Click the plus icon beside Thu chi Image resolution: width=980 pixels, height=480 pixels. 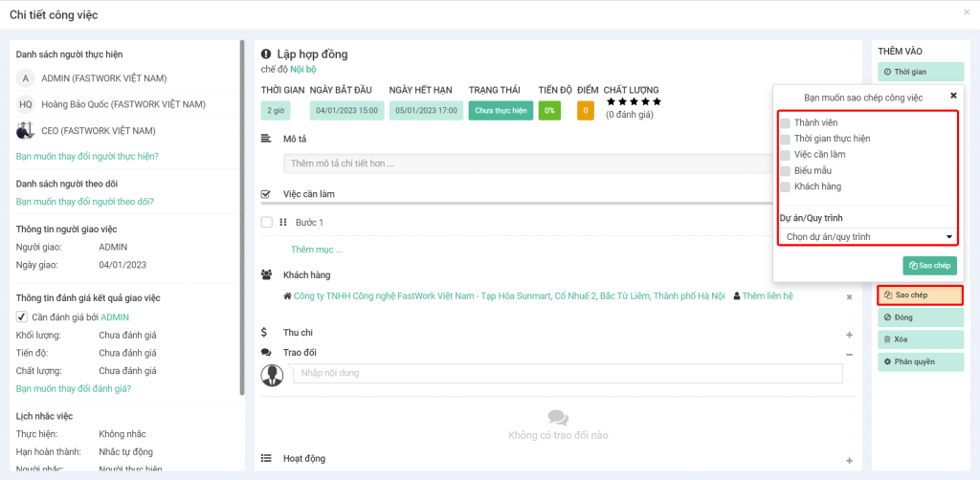(x=849, y=334)
